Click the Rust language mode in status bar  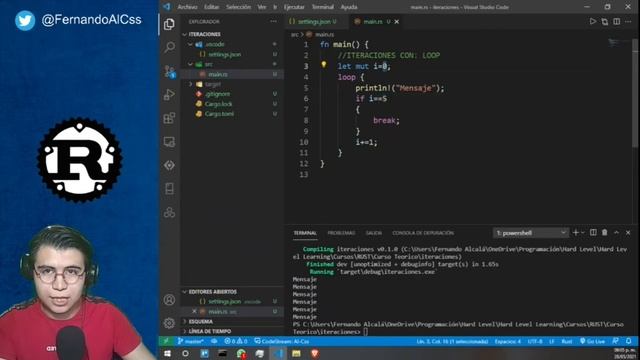567,341
